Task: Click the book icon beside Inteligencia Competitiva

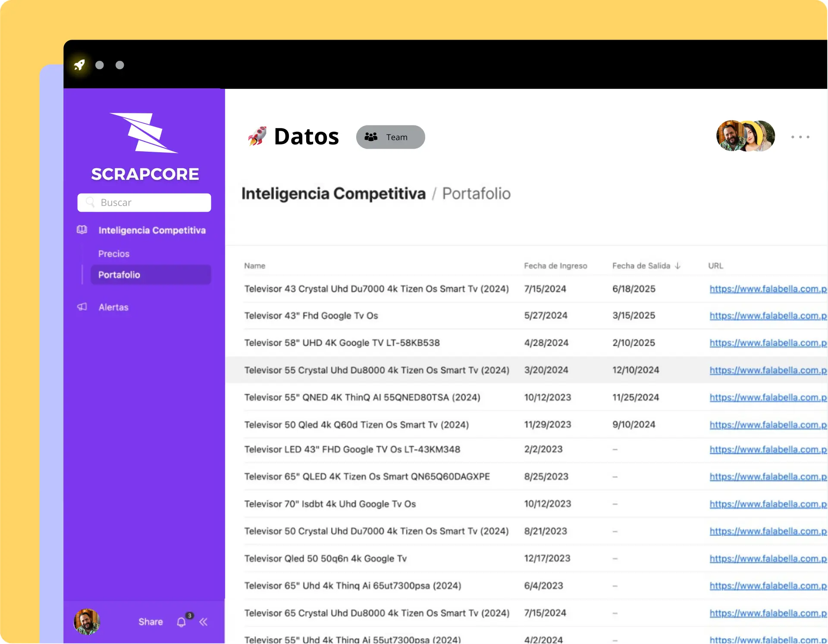Action: coord(82,230)
